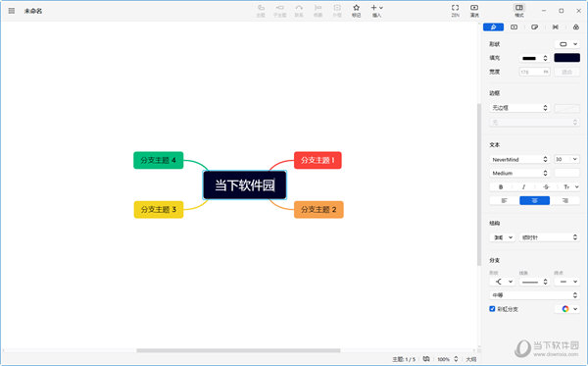Image resolution: width=588 pixels, height=366 pixels.
Task: Click the fit-width (适合) button
Action: [x=567, y=72]
